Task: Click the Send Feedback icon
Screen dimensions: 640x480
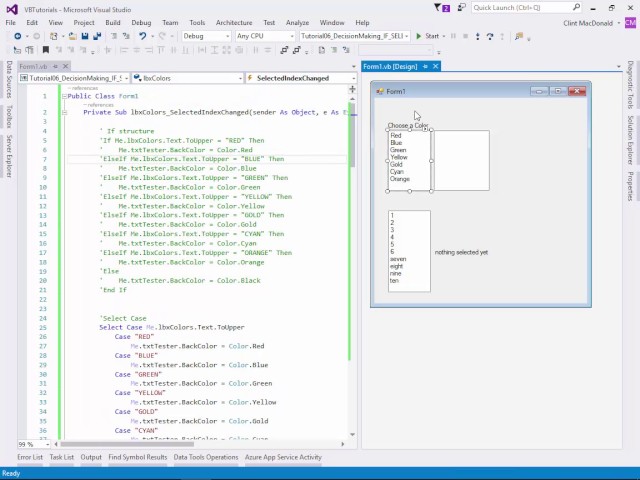Action: [x=462, y=8]
